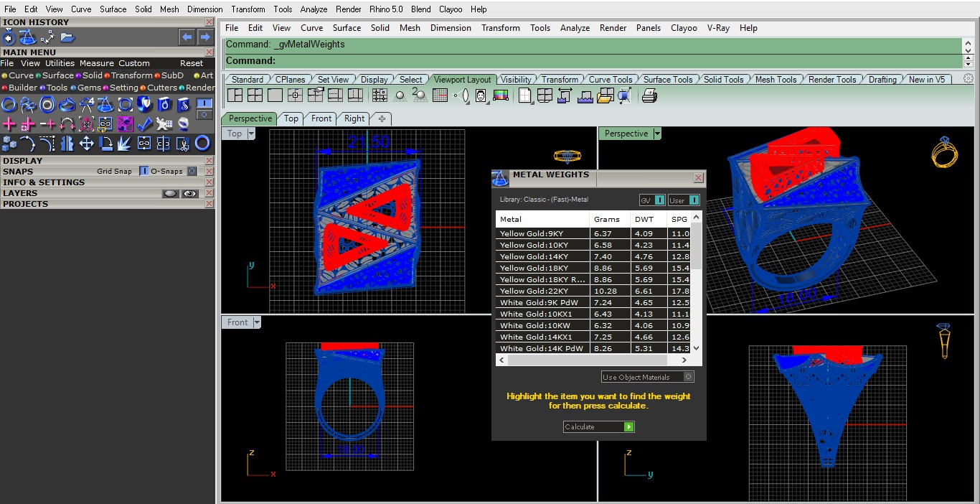Click the face portrait icon in toolbar
980x504 pixels.
point(481,95)
